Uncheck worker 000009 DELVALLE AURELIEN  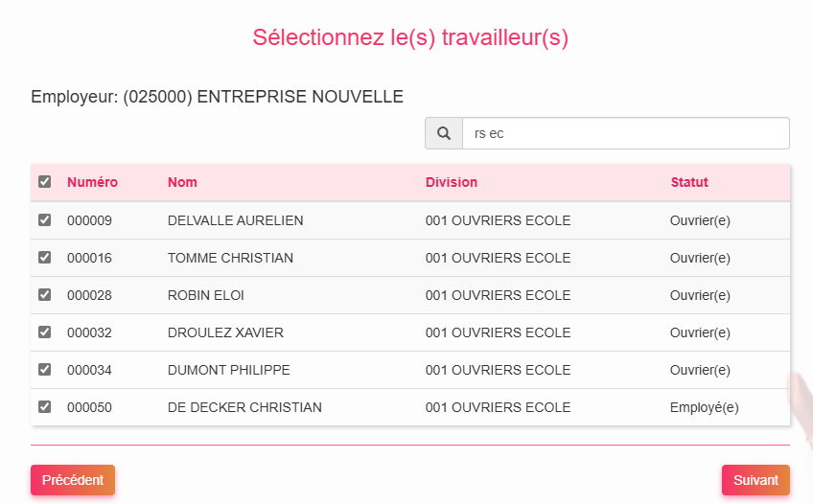pos(44,220)
